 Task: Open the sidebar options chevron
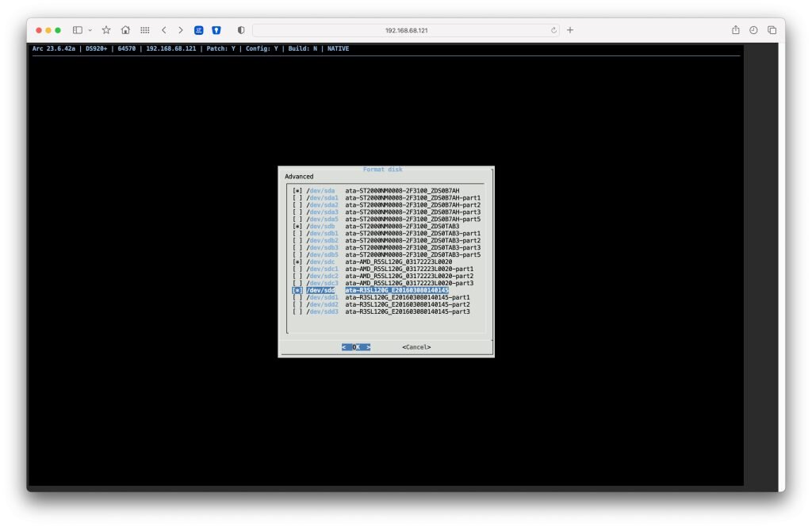tap(90, 30)
